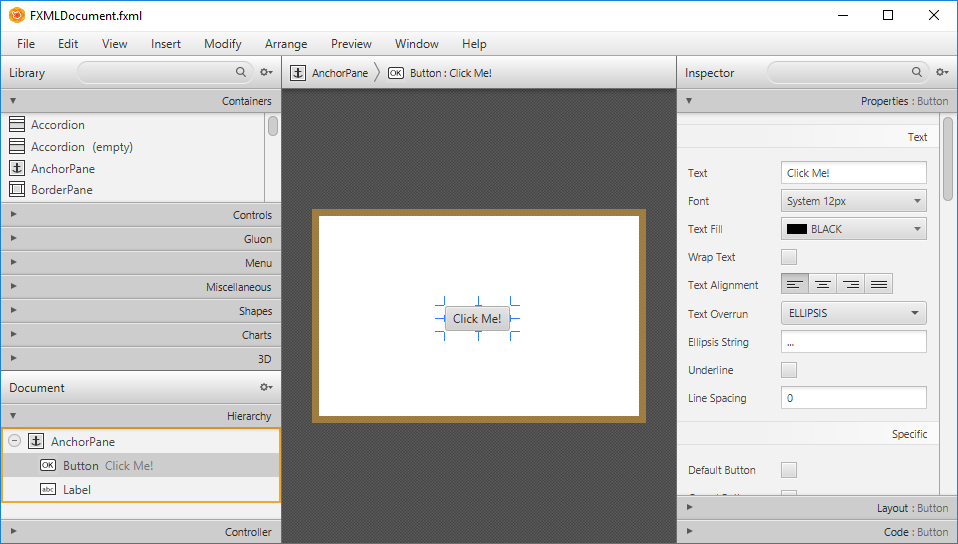Click the Accordion container icon in Library
This screenshot has height=544, width=958.
(17, 125)
